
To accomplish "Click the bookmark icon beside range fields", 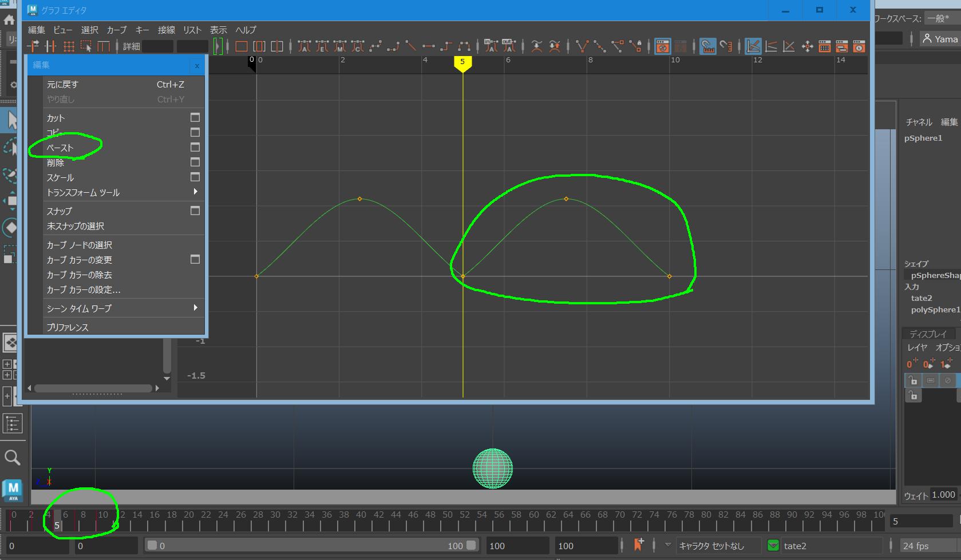I will tap(638, 545).
